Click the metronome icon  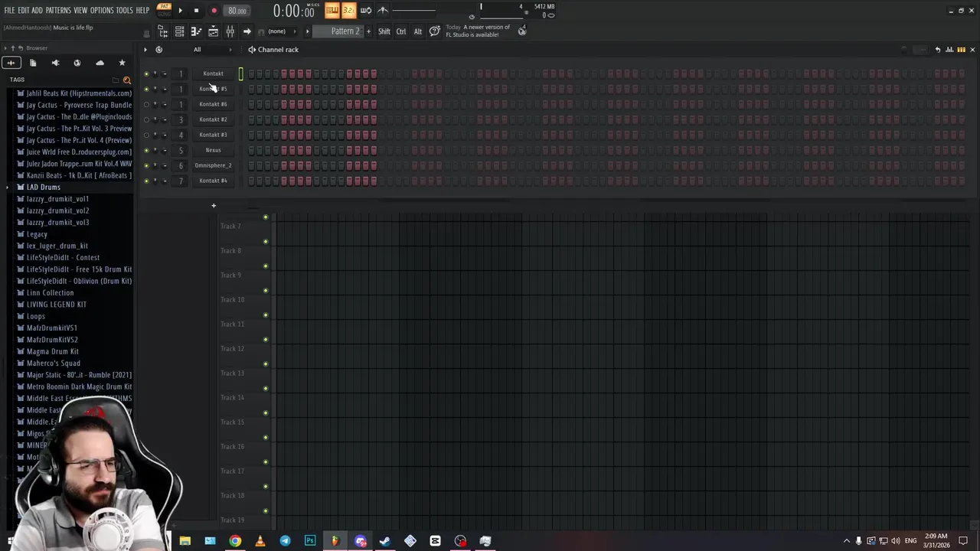383,11
